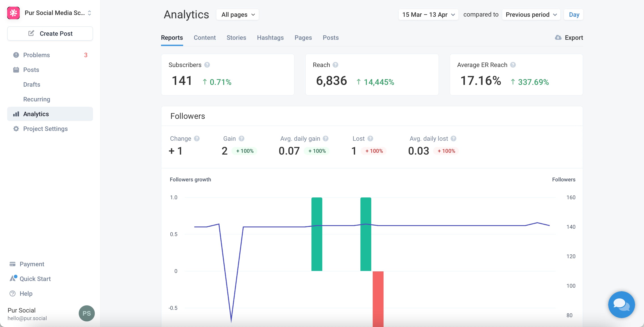Click the Create Post button
The height and width of the screenshot is (327, 644).
pos(50,34)
